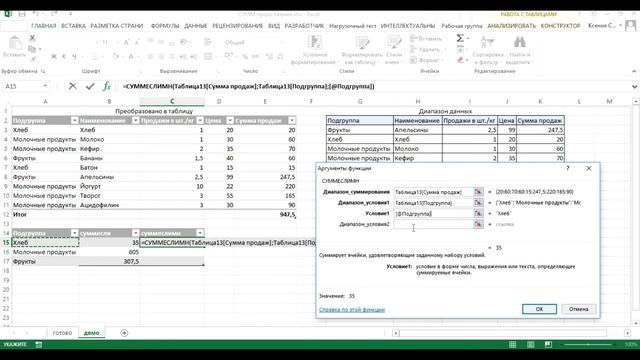
Task: Switch to Page Break view in status bar
Action: [548, 344]
